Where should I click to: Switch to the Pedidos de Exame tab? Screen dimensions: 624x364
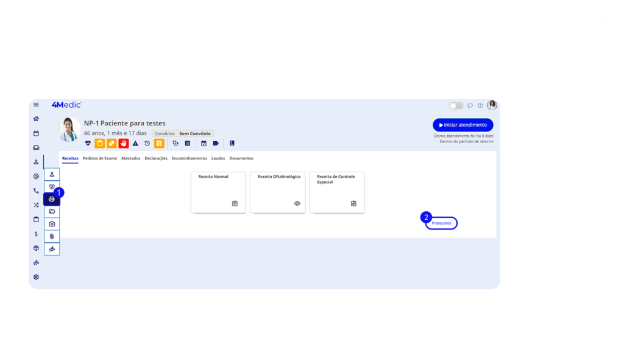click(99, 158)
